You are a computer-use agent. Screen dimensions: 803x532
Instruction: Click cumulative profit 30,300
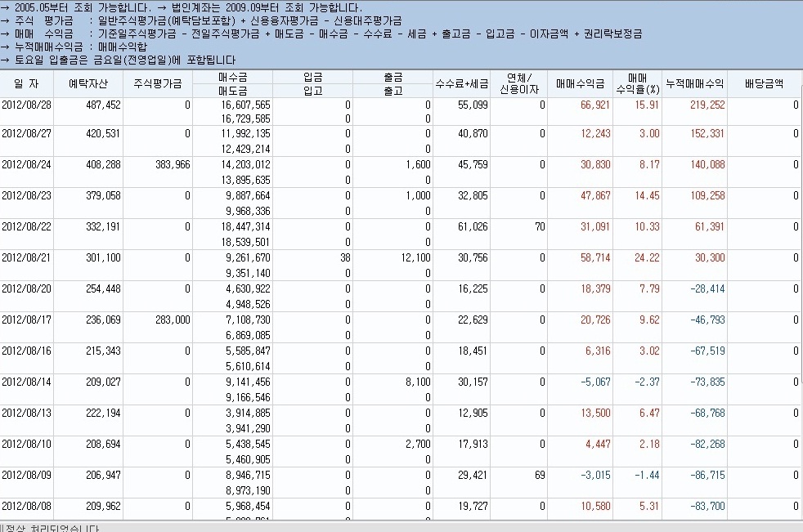pyautogui.click(x=710, y=257)
